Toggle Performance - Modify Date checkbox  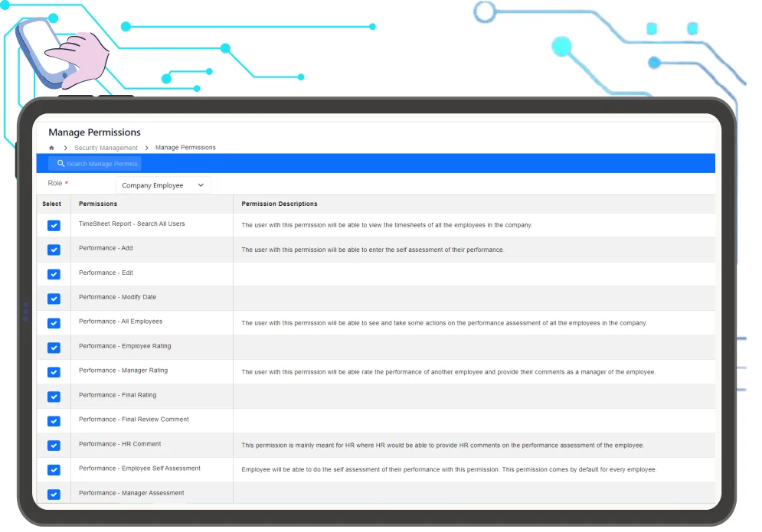[x=54, y=299]
